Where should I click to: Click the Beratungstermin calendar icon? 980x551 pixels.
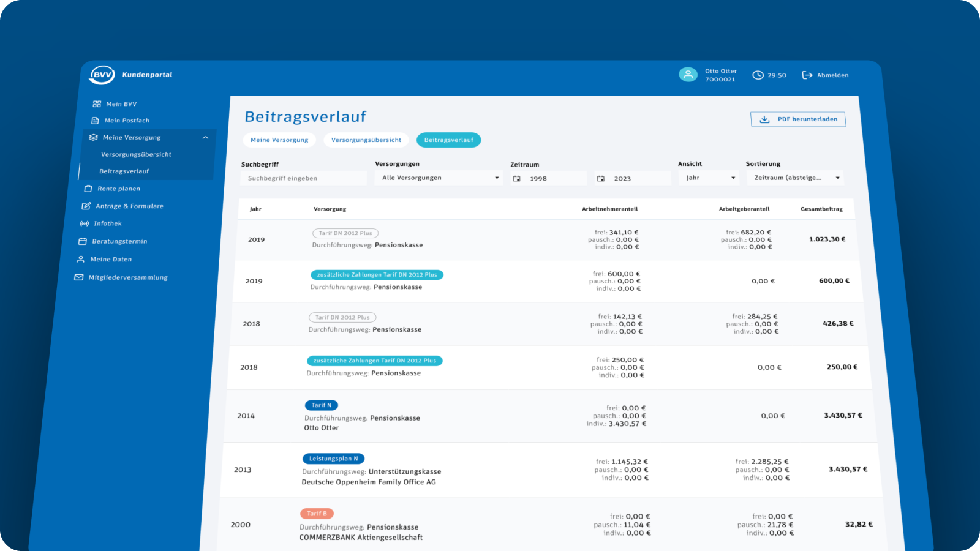83,241
